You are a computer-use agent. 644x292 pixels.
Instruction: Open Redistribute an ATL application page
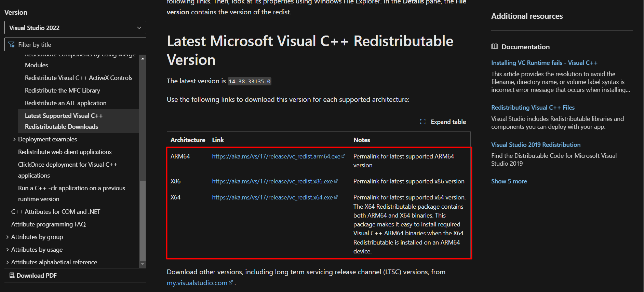coord(66,103)
